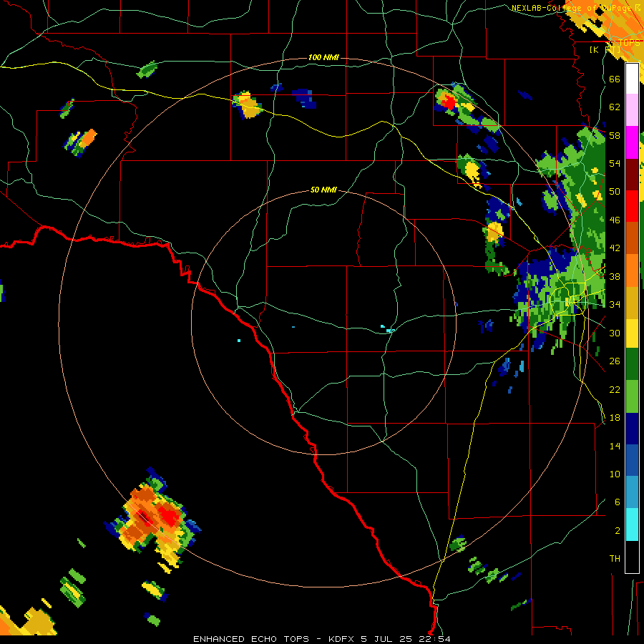This screenshot has height=644, width=644.
Task: Click the "NEXLAB-College of DuPage" credit text
Action: [x=570, y=8]
